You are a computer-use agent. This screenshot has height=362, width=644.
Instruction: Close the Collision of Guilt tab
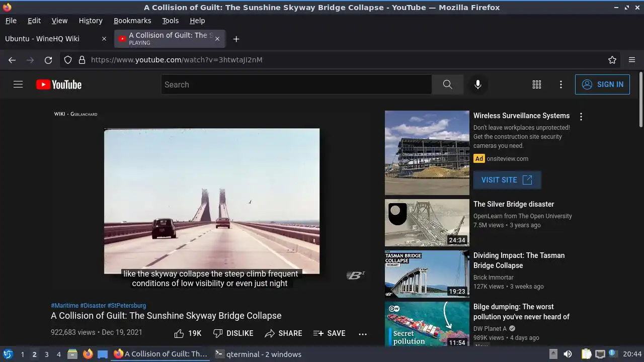click(217, 39)
